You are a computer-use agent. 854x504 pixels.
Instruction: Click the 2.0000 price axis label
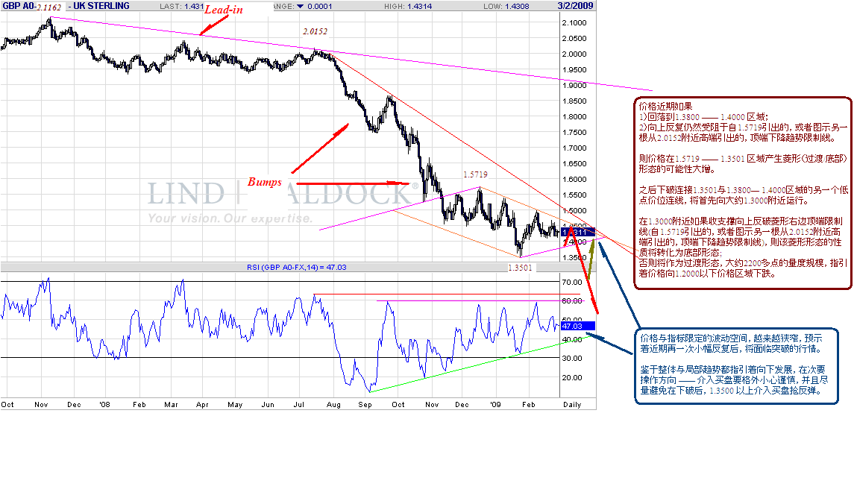click(x=574, y=54)
